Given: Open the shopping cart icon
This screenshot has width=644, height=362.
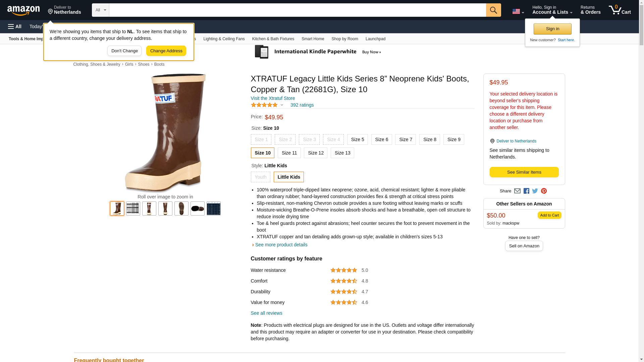Looking at the screenshot, I should coord(620,10).
